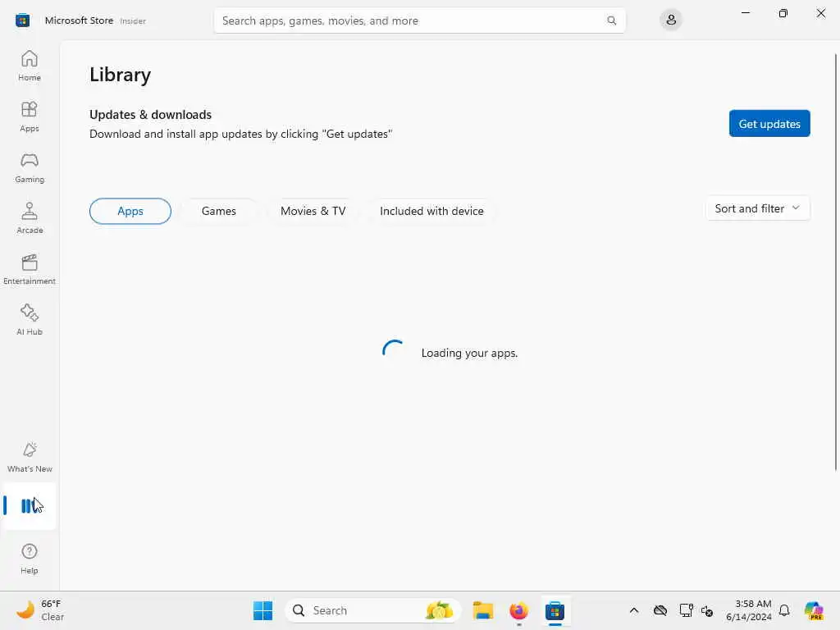This screenshot has height=630, width=840.
Task: Open Help from the sidebar
Action: pos(30,559)
